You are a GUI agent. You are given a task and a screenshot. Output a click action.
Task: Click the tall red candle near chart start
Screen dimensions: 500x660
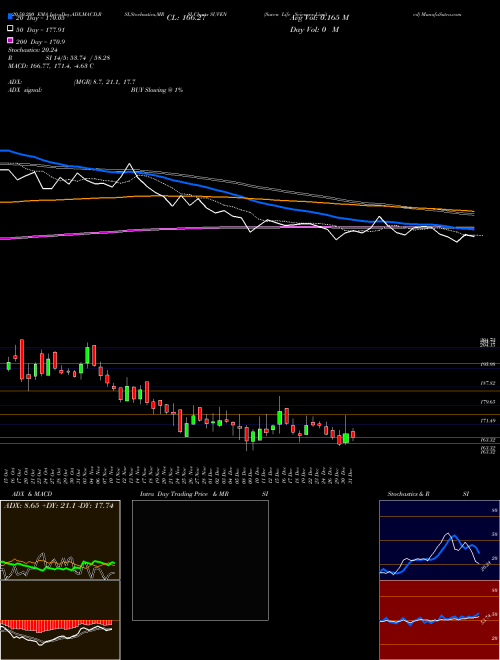tap(22, 360)
